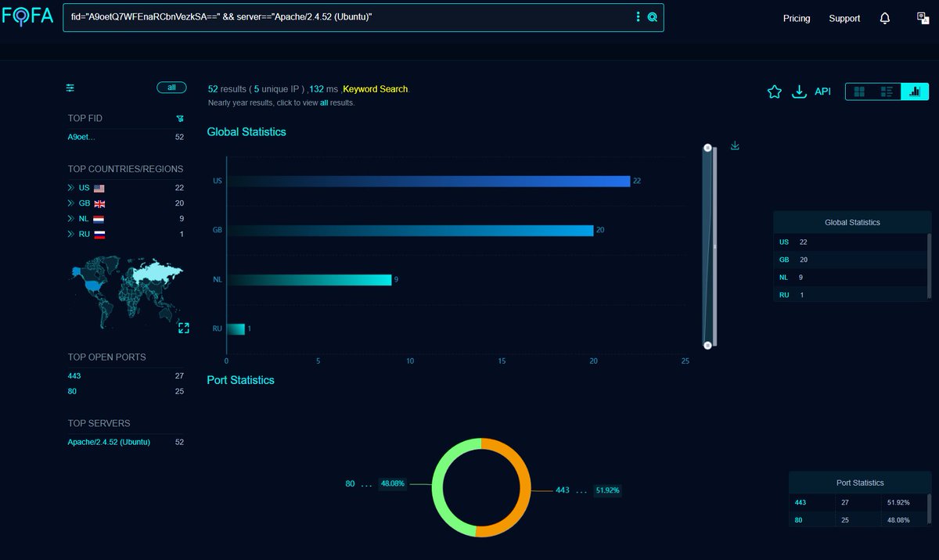Open the notifications bell
Viewport: 939px width, 560px height.
point(885,18)
